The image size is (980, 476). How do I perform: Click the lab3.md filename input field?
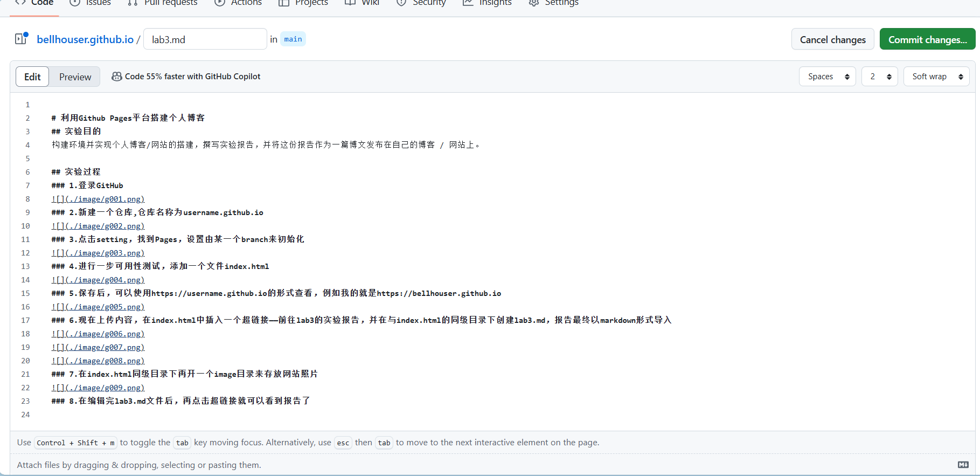(x=205, y=39)
